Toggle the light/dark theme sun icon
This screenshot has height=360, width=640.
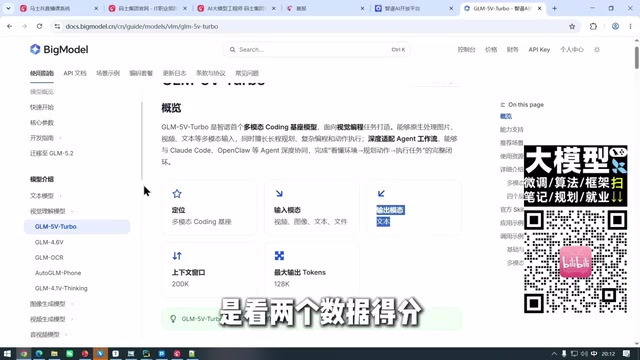coord(597,49)
